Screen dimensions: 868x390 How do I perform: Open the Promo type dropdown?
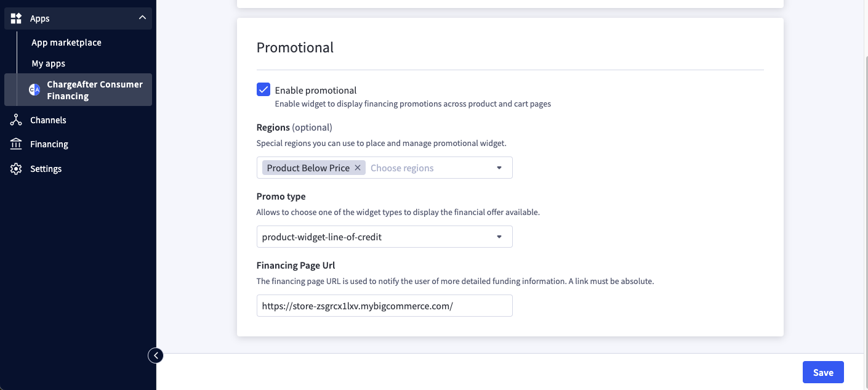384,237
